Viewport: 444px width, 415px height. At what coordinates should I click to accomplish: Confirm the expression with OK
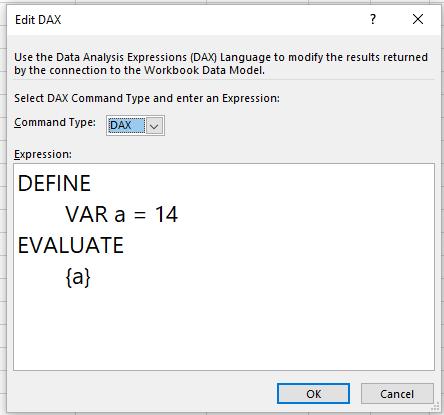(313, 394)
